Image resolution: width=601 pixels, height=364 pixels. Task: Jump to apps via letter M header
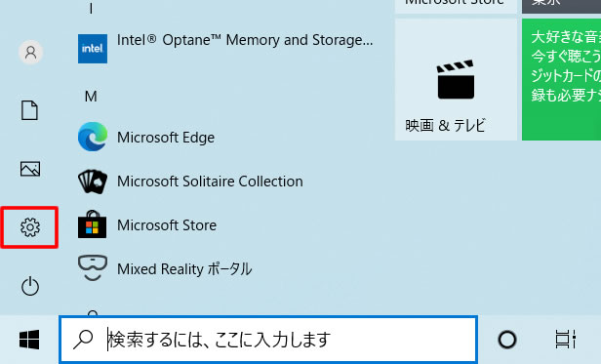(x=91, y=96)
